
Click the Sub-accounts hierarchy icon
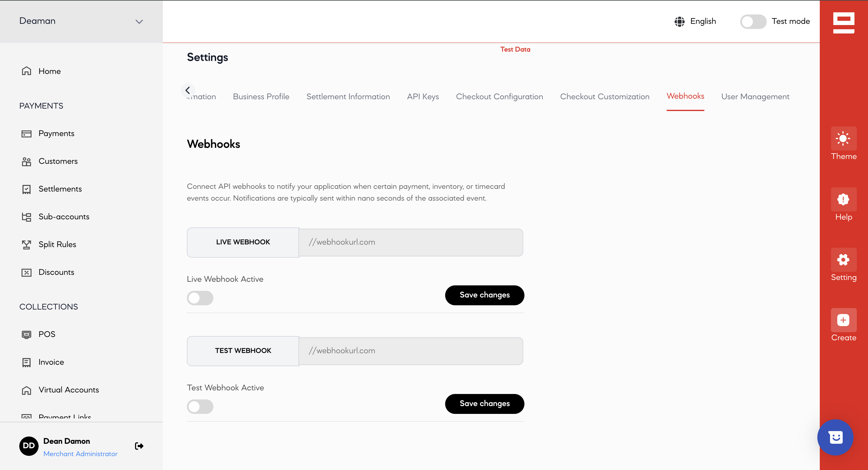(26, 217)
